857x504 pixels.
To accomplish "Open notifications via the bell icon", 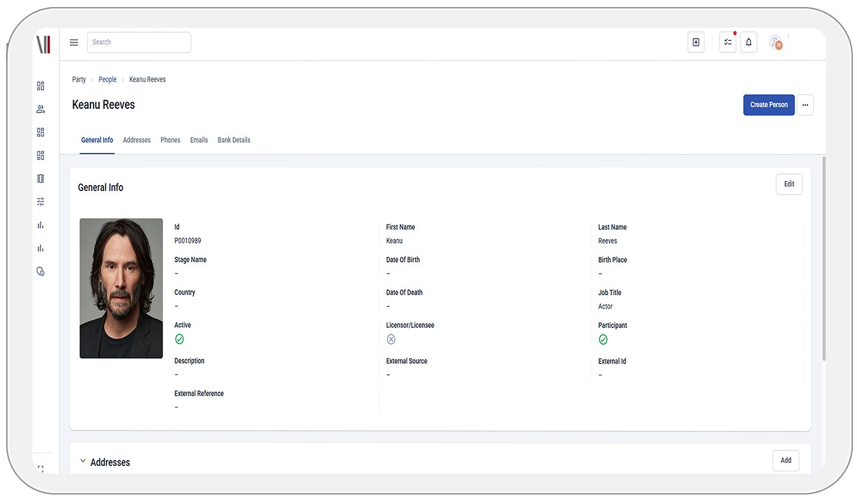I will tap(749, 42).
